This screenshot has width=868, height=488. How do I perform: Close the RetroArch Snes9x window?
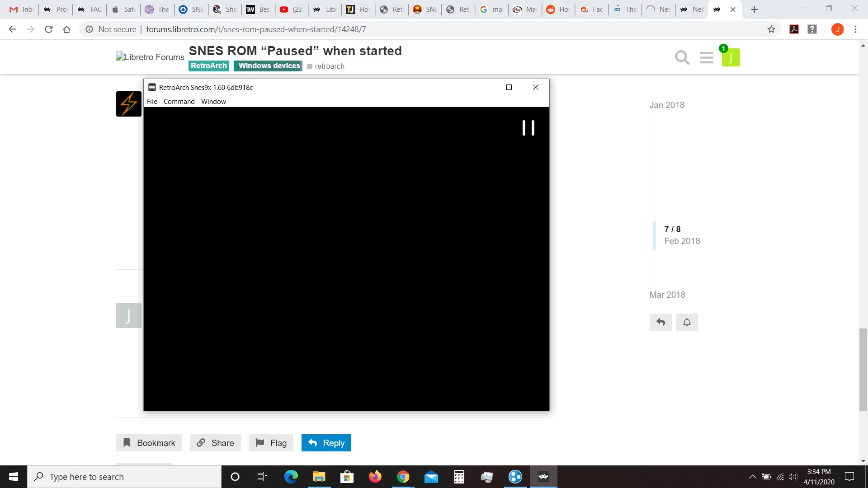click(536, 87)
